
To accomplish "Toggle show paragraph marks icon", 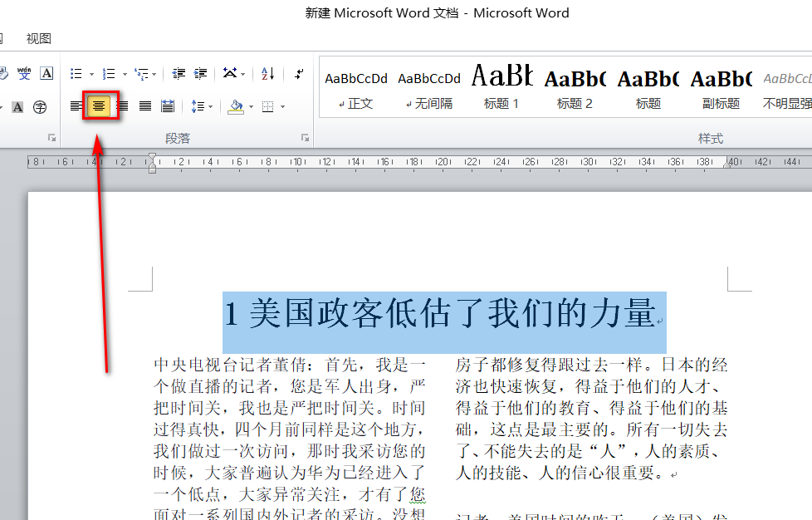I will 299,74.
